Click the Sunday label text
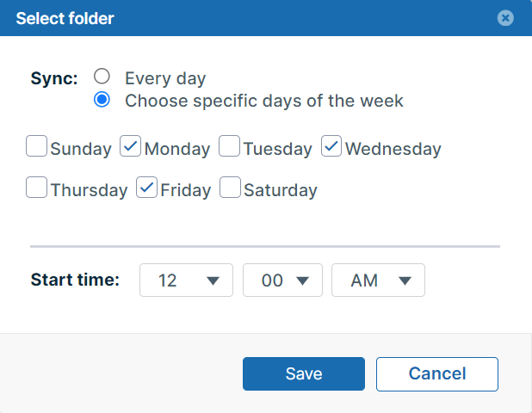Screen dimensions: 532x413 (81, 149)
